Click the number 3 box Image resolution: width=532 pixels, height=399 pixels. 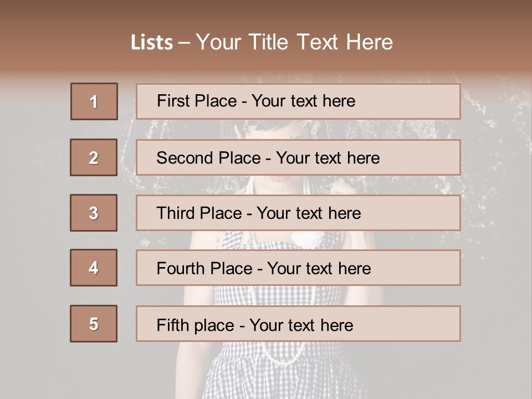pos(94,213)
